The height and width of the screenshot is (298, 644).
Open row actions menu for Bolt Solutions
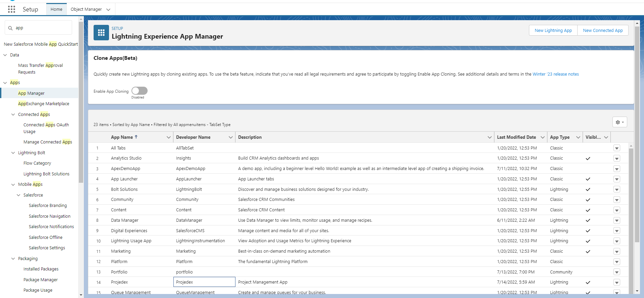click(617, 189)
